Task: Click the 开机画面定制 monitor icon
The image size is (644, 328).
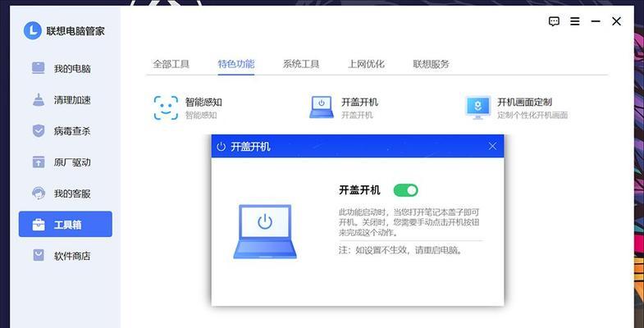Action: coord(477,108)
